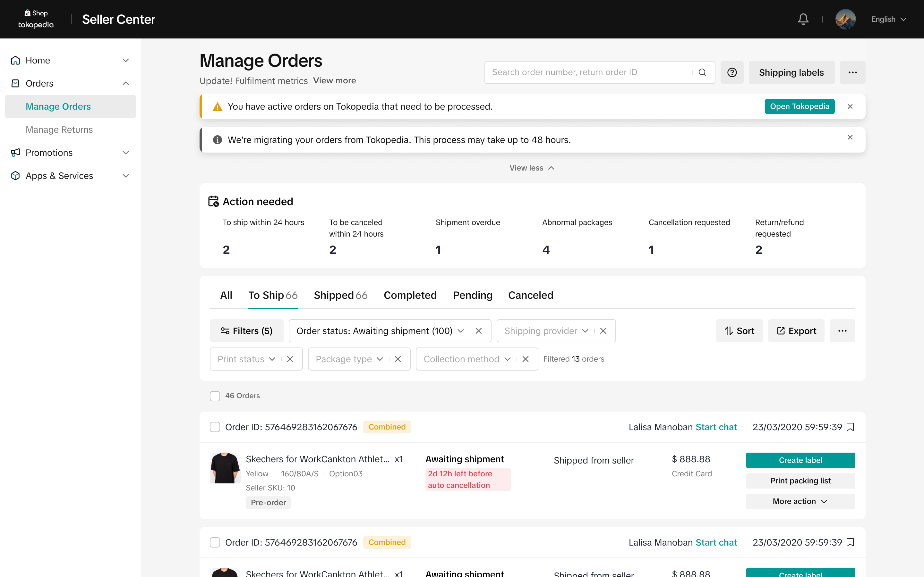The width and height of the screenshot is (924, 577).
Task: Open Manage Returns in sidebar
Action: tap(59, 130)
